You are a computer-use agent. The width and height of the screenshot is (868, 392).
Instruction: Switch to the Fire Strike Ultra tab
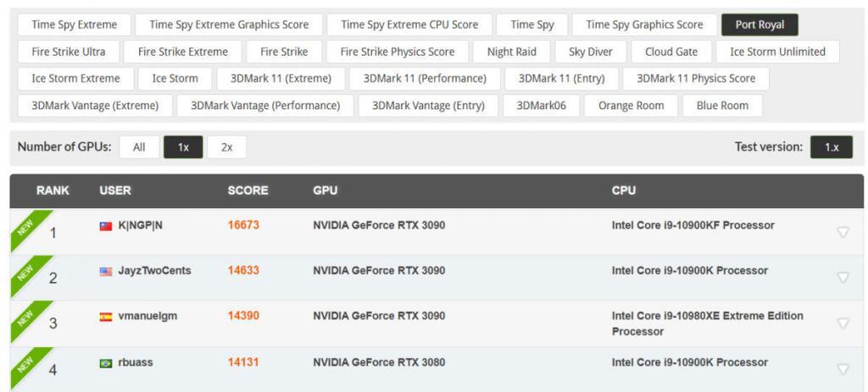click(69, 52)
